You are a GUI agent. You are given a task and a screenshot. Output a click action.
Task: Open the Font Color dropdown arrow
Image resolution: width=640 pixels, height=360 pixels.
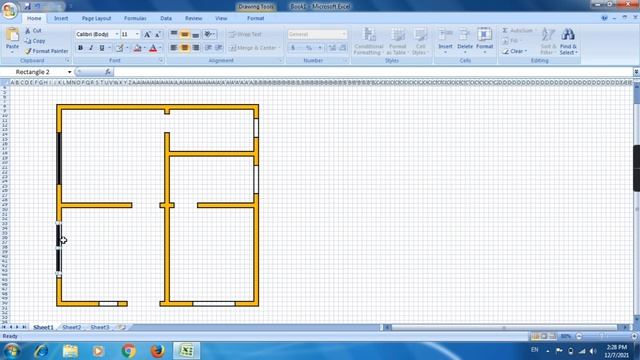point(160,48)
